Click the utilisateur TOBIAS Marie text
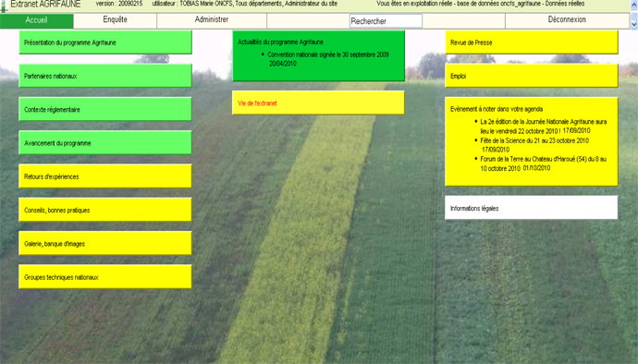638x364 pixels. [244, 4]
